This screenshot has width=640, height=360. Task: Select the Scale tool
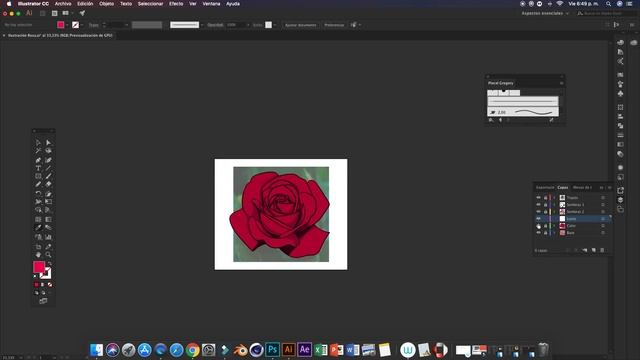(48, 193)
